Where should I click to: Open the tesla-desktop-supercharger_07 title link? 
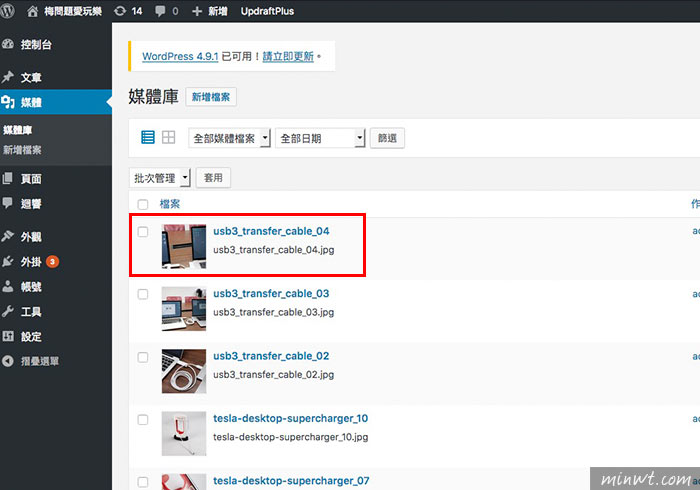click(x=291, y=481)
